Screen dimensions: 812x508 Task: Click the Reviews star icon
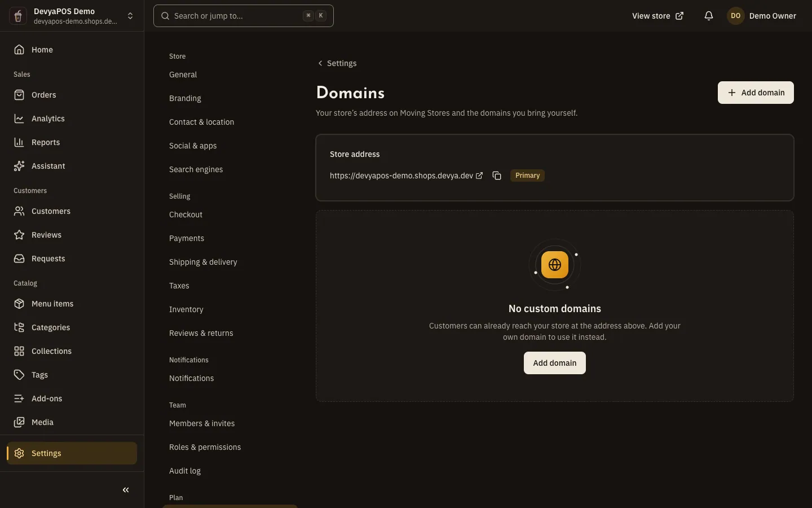pos(19,235)
